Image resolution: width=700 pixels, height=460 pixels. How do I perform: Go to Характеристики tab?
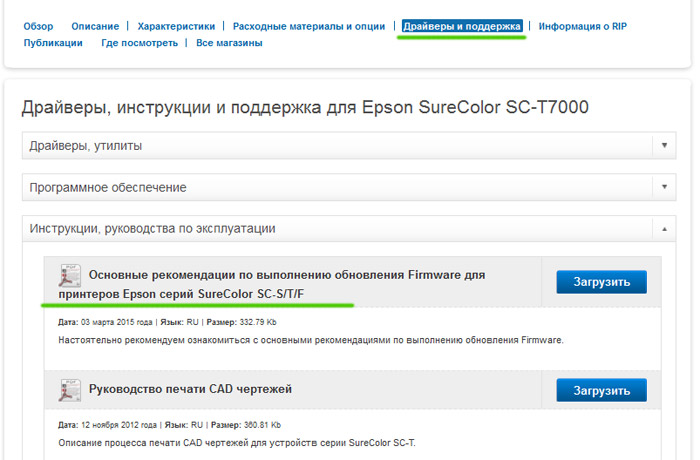pyautogui.click(x=176, y=26)
